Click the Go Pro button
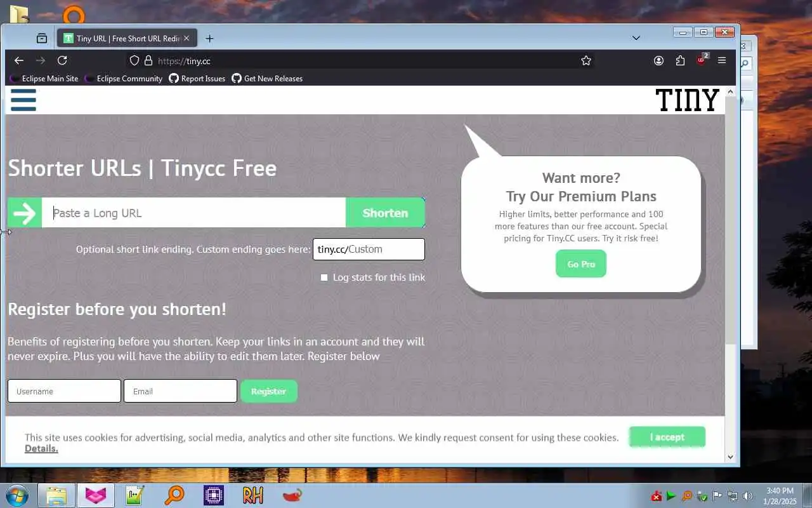812x508 pixels. point(581,264)
